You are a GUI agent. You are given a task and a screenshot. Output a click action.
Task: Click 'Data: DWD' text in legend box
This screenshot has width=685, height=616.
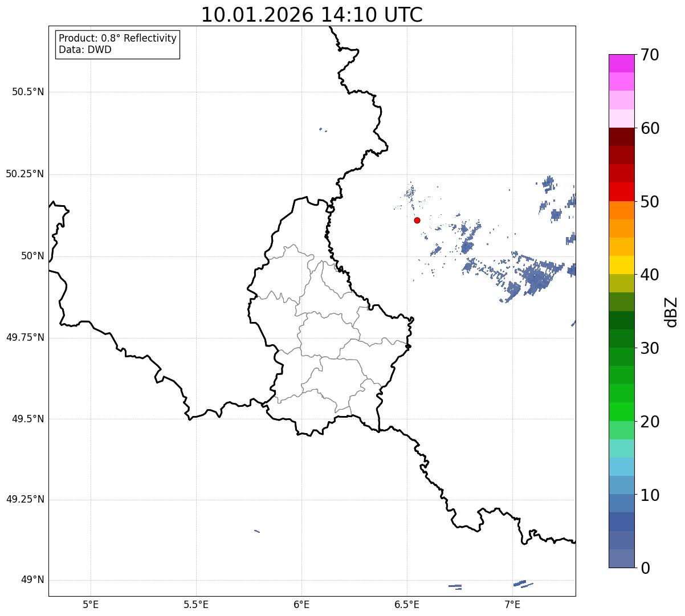click(85, 50)
